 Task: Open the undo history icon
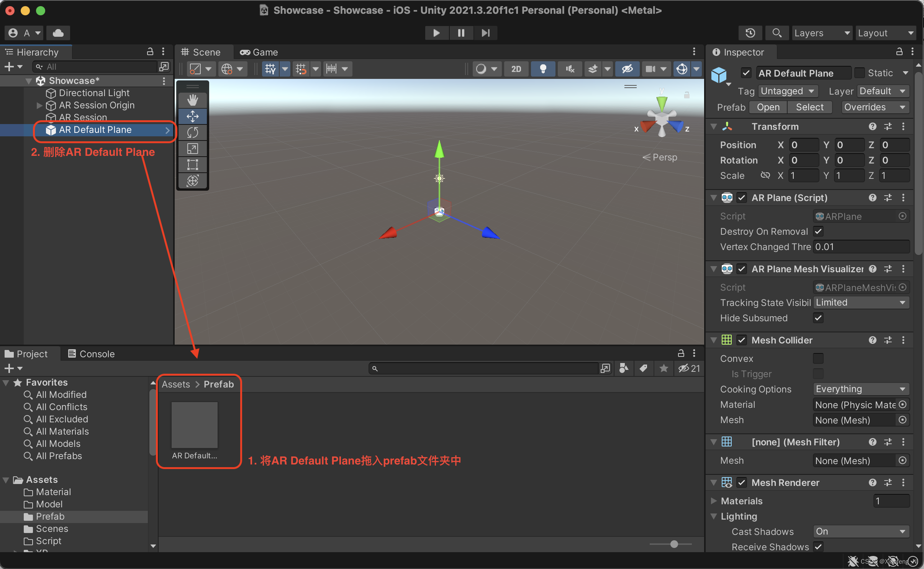[x=750, y=33]
